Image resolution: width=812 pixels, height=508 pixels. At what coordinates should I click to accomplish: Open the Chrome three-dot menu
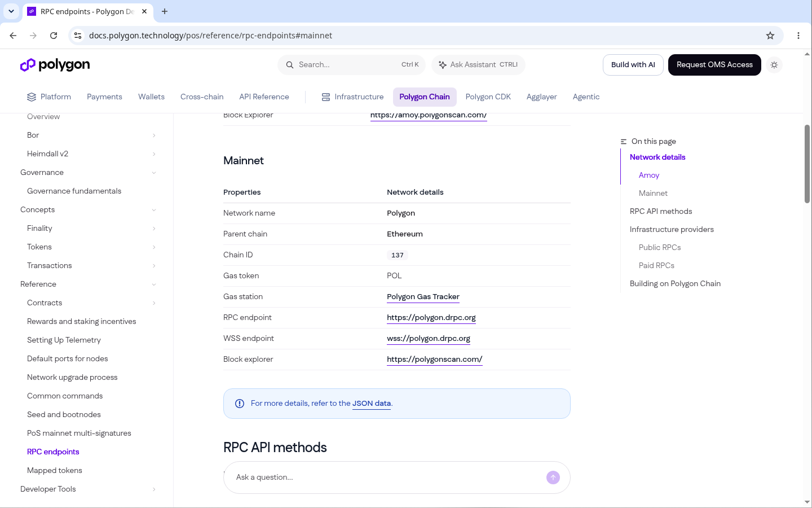(798, 36)
